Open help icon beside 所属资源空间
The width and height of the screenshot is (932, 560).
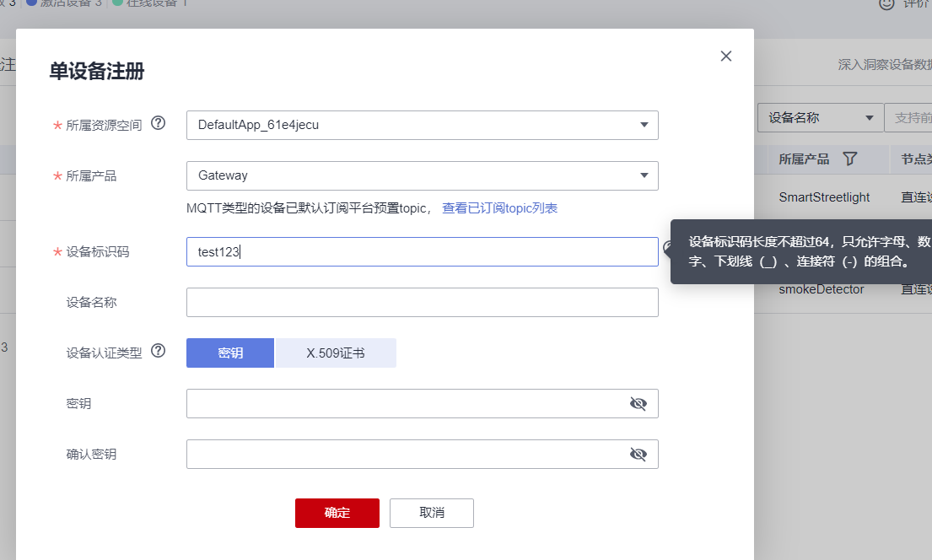(x=158, y=123)
